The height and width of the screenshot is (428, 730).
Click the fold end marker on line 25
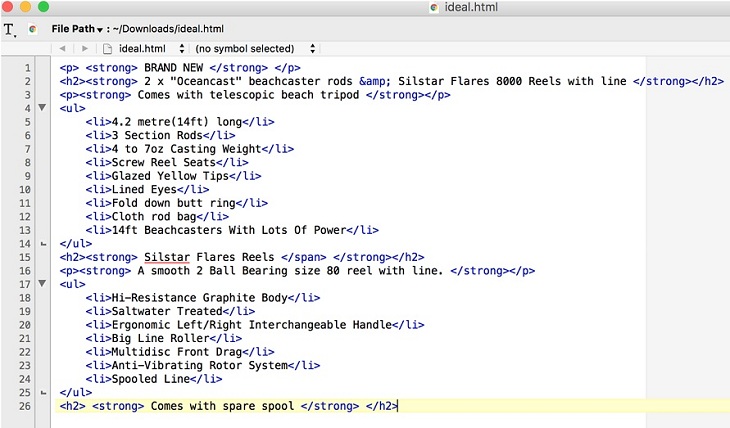click(43, 393)
